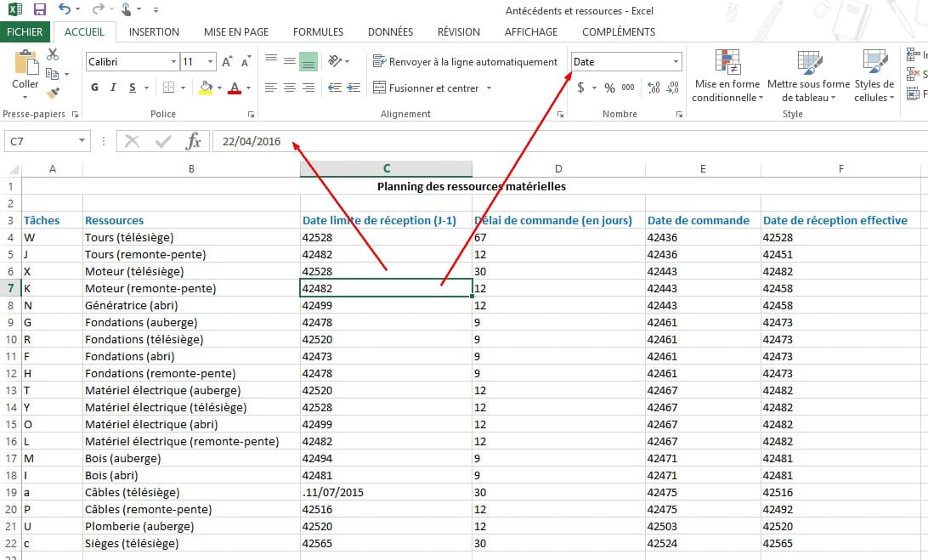Open the FICHIER menu

25,32
